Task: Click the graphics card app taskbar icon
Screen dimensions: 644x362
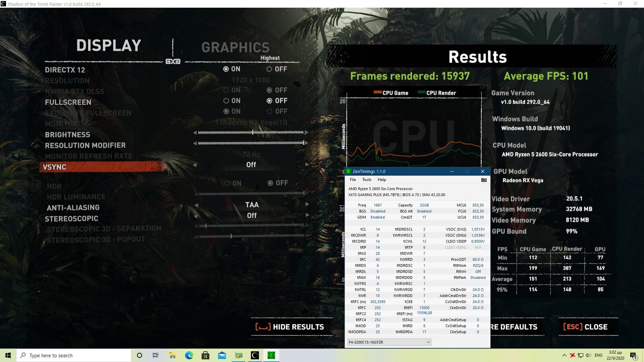Action: click(239, 355)
